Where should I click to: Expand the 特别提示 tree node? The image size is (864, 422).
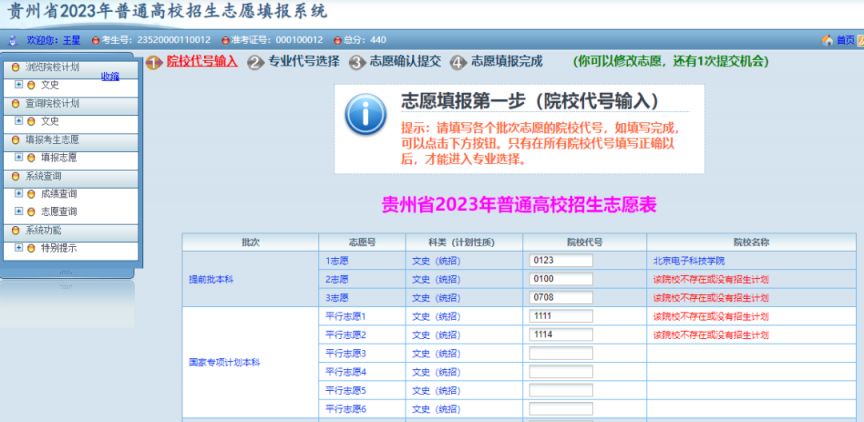[19, 248]
